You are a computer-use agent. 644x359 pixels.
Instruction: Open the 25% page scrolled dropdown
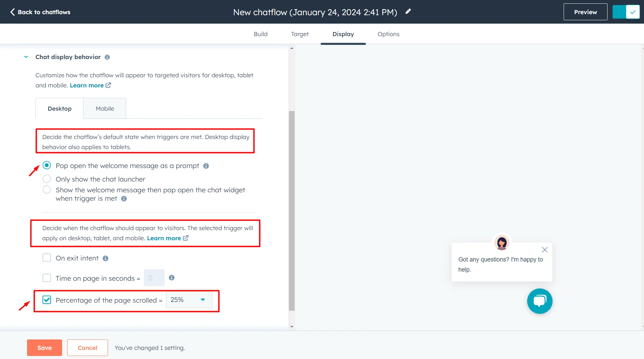(189, 300)
